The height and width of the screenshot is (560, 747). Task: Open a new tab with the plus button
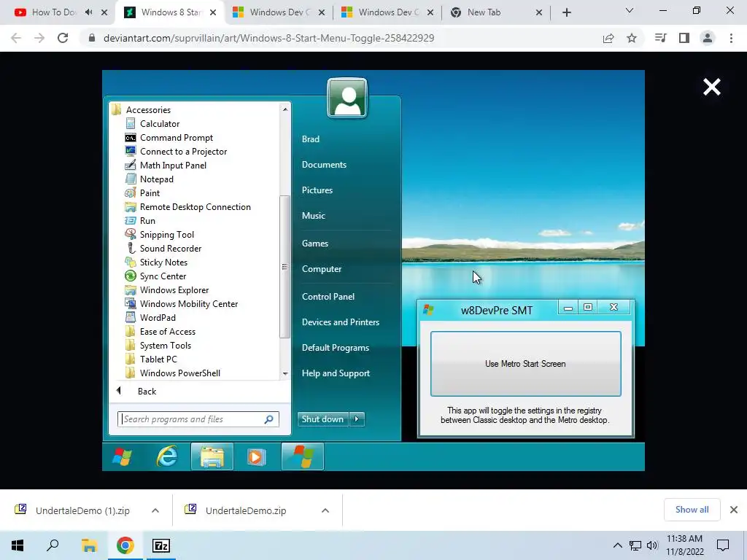click(566, 12)
